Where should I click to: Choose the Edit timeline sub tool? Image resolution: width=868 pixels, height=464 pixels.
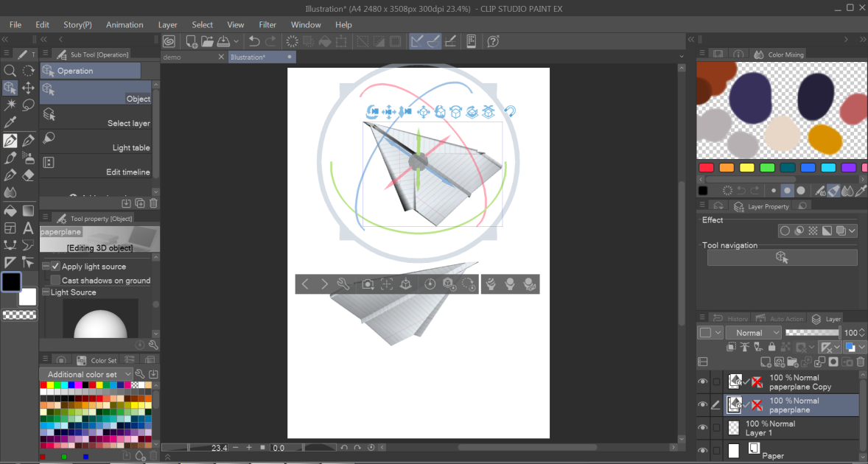click(x=96, y=166)
